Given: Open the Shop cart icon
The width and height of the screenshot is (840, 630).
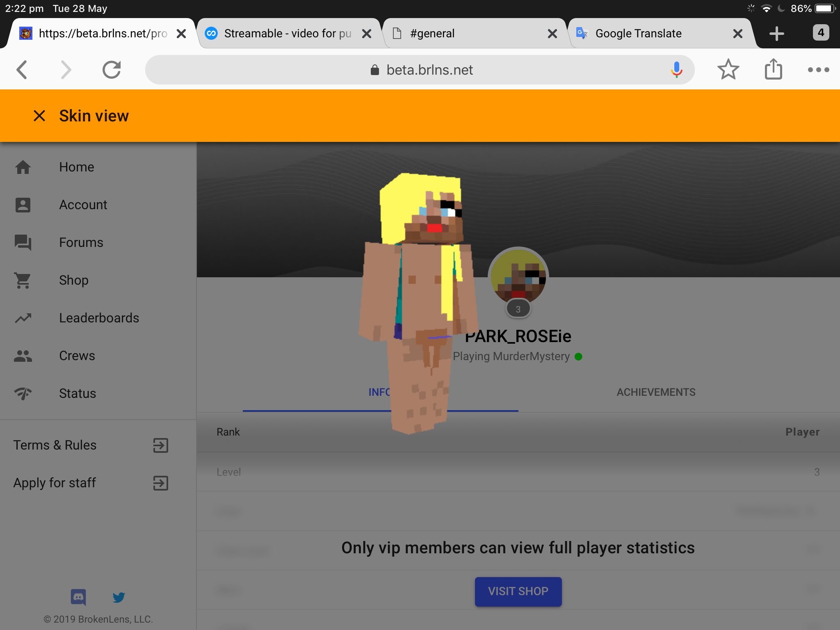Looking at the screenshot, I should pyautogui.click(x=23, y=280).
